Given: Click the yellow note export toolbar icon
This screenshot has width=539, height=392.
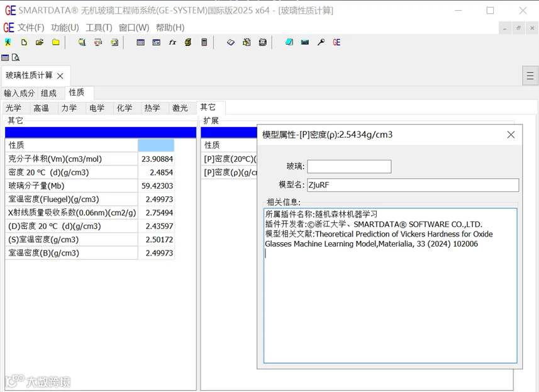Looking at the screenshot, I should click(114, 42).
